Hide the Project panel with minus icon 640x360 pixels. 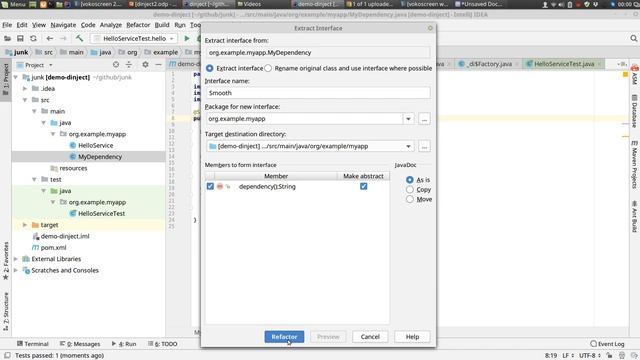click(158, 64)
